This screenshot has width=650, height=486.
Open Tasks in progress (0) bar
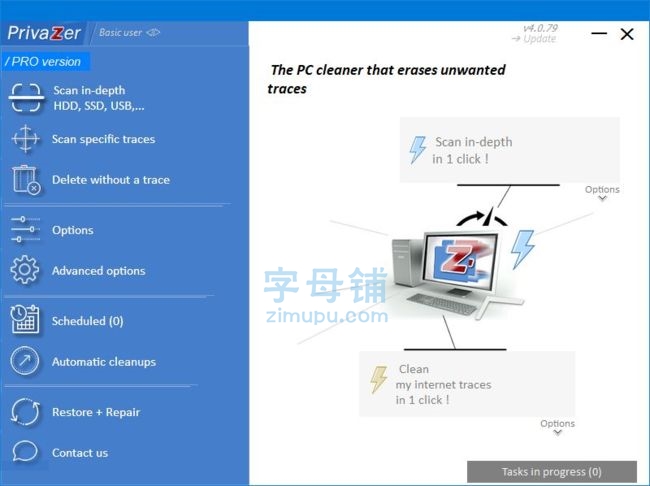point(552,471)
